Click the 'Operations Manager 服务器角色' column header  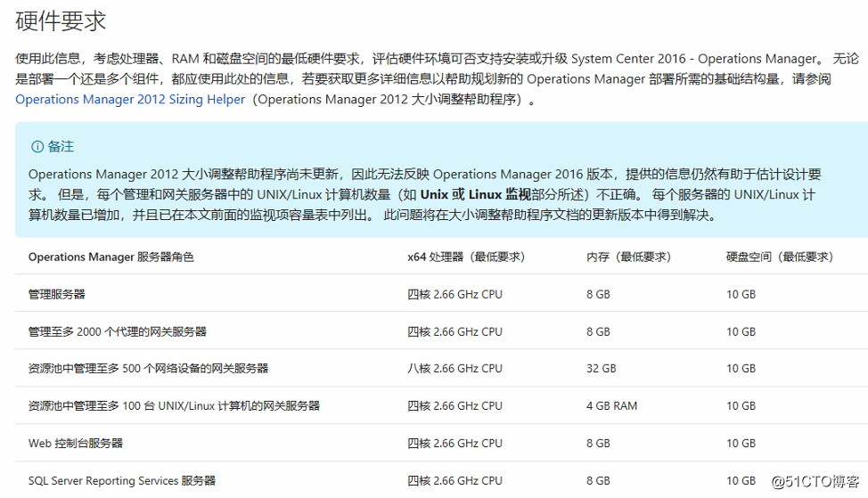point(111,257)
